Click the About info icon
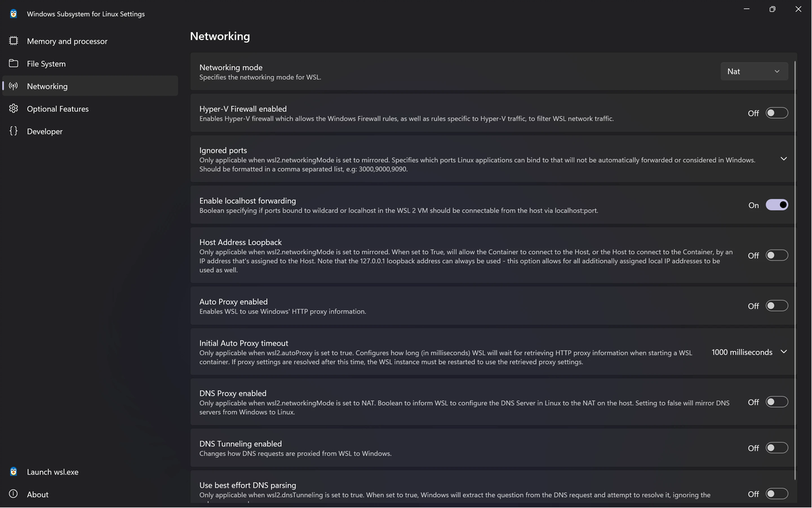812x508 pixels. (14, 494)
